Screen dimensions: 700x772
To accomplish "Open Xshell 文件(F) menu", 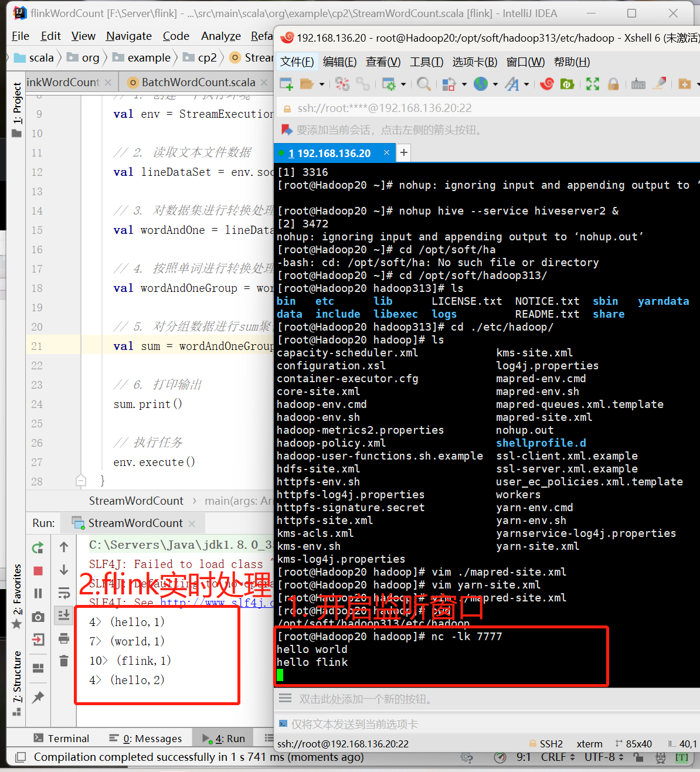I will [297, 62].
